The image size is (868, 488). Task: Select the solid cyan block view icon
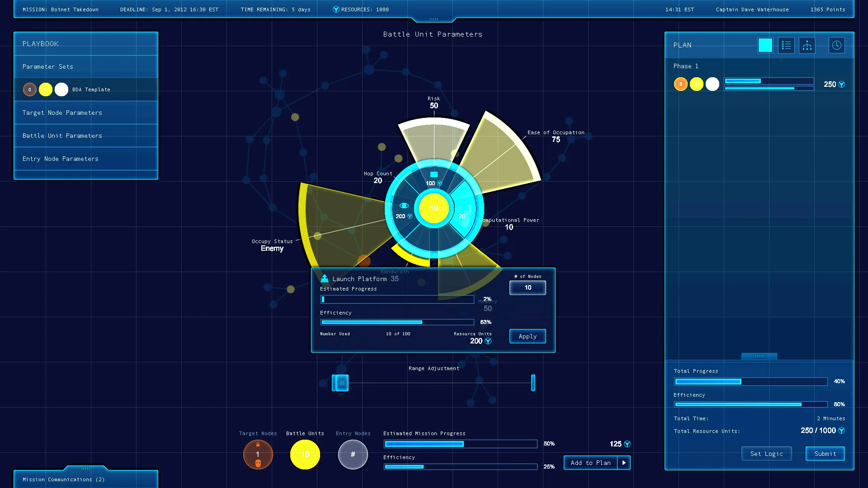[765, 45]
